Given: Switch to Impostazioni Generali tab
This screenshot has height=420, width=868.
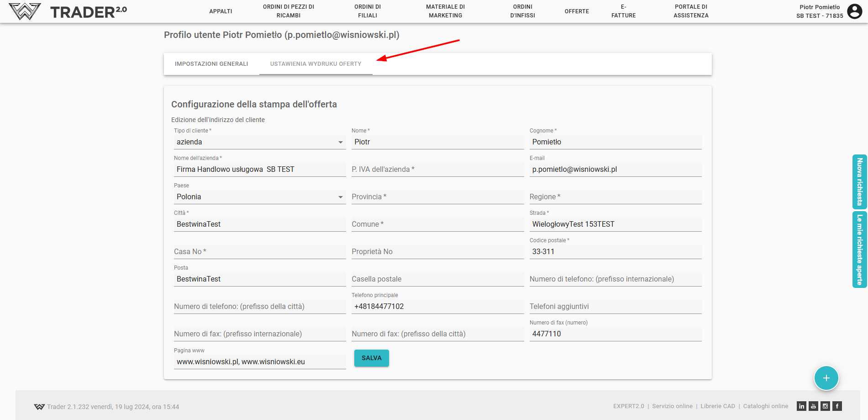Looking at the screenshot, I should coord(211,64).
